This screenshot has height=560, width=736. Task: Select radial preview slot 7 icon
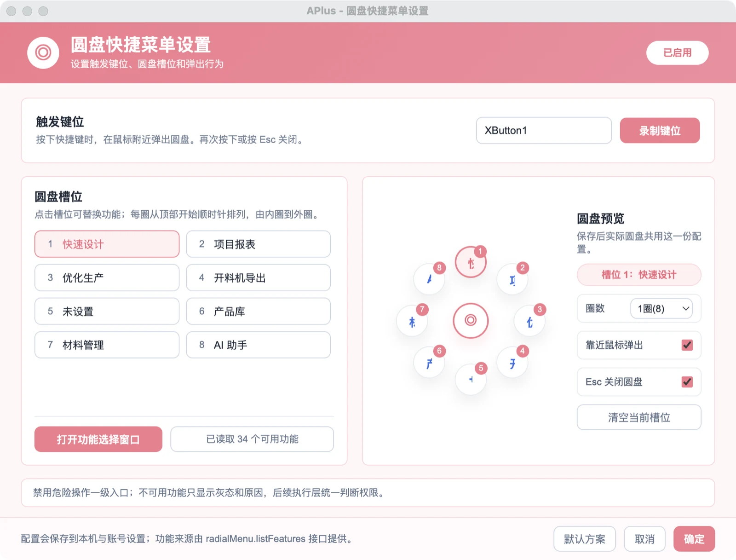tap(412, 321)
